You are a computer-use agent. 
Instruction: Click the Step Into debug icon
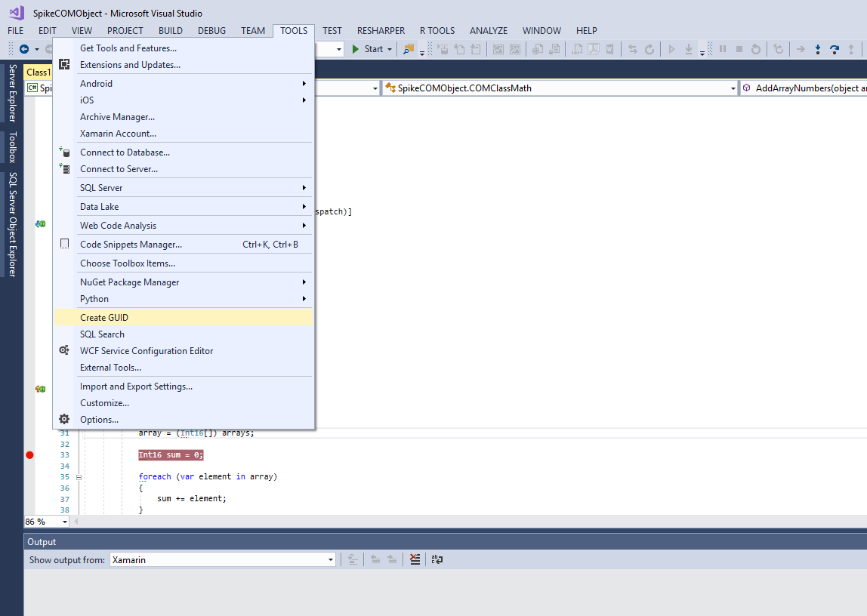click(x=818, y=49)
